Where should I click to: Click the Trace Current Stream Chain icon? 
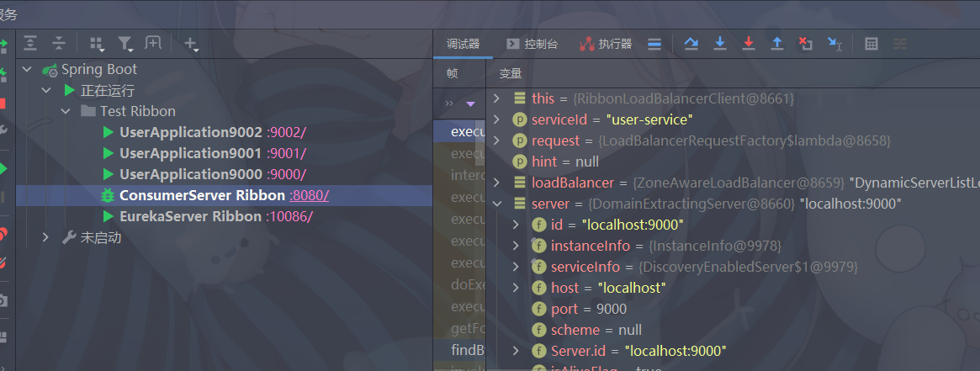coord(900,44)
